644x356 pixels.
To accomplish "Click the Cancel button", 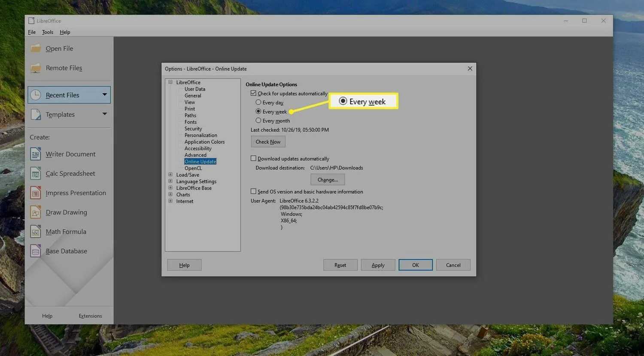I will pos(453,265).
